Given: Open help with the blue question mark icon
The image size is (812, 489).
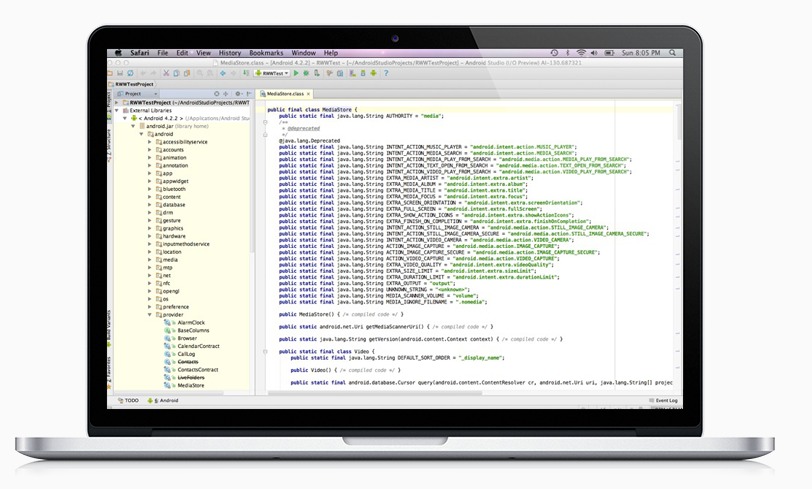Looking at the screenshot, I should point(385,74).
